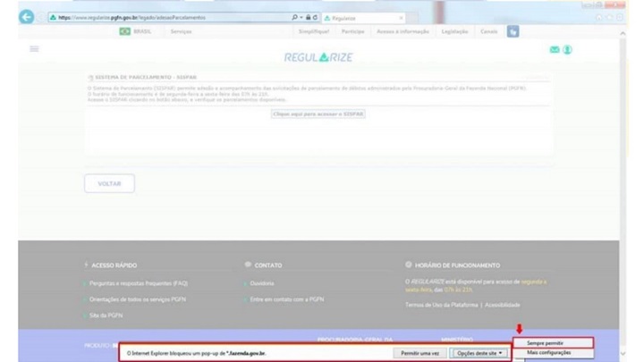
Task: Open 'Perguntas e respostas frequentes (FAQ)' link
Action: (x=139, y=283)
